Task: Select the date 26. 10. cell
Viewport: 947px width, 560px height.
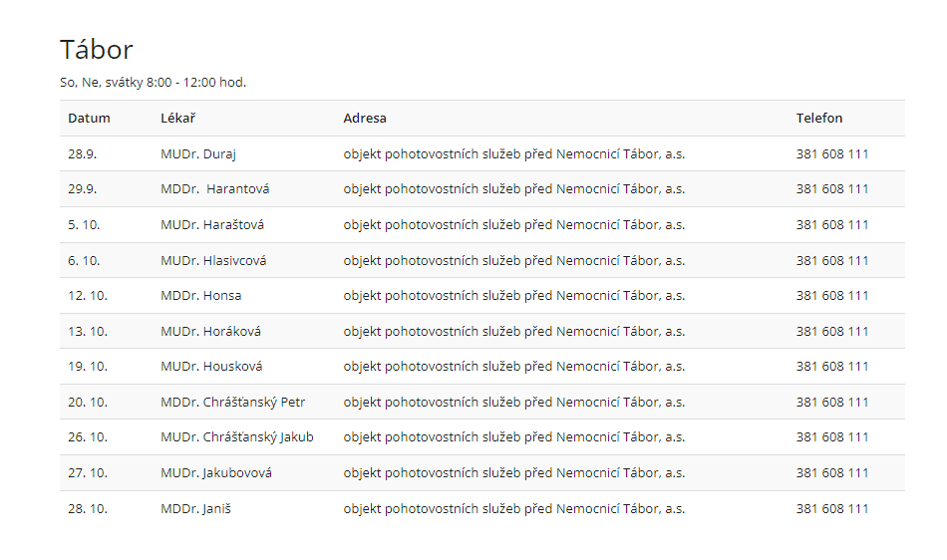Action: coord(87,437)
